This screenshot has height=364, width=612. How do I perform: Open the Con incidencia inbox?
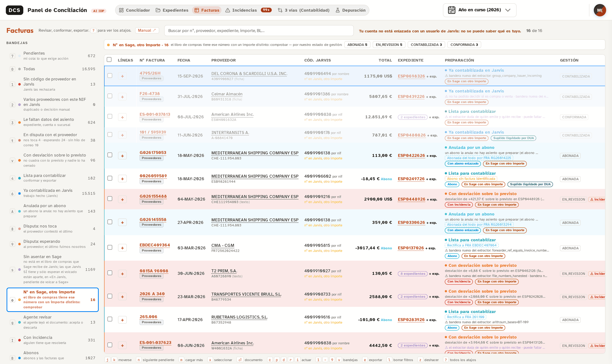(52, 340)
